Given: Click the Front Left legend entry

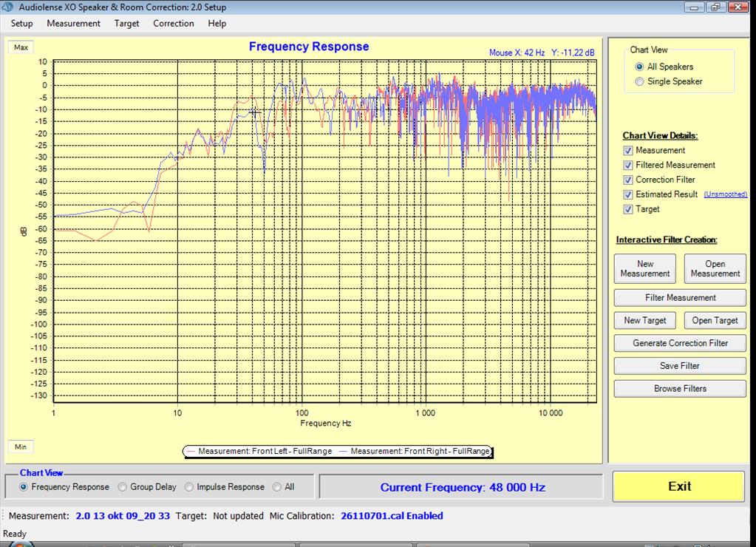Looking at the screenshot, I should 259,451.
